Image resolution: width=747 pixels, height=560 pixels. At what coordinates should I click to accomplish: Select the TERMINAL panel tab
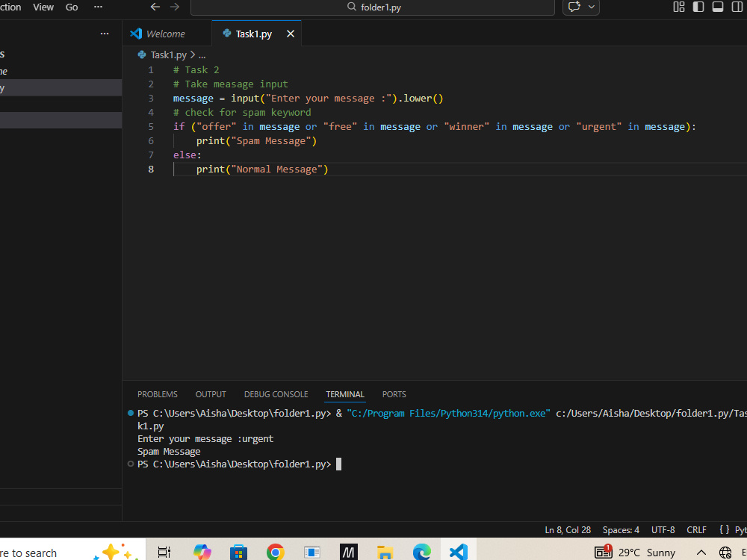pos(345,394)
